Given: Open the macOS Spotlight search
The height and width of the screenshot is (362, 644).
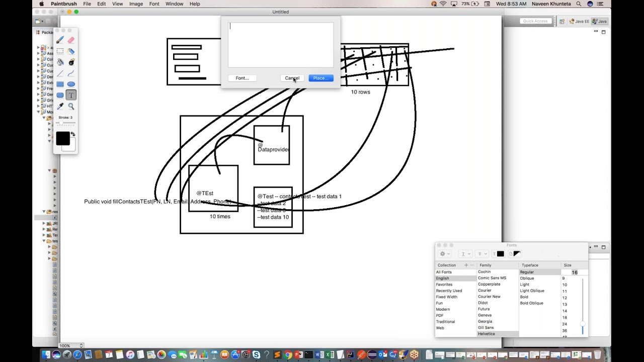Looking at the screenshot, I should 579,4.
